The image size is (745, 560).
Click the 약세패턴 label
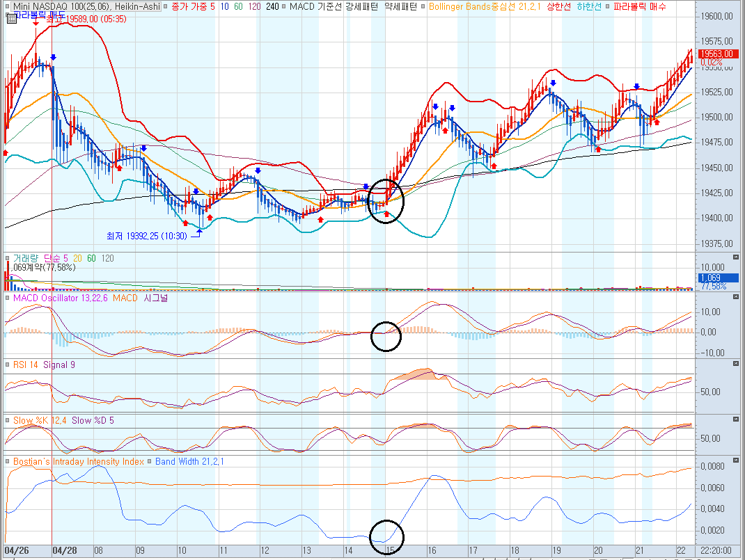(400, 7)
